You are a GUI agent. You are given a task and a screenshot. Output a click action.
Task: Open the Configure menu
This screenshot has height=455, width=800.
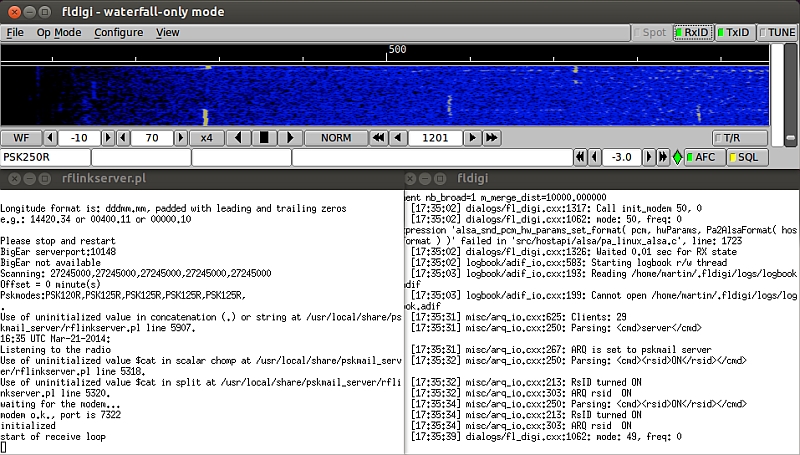(x=118, y=33)
